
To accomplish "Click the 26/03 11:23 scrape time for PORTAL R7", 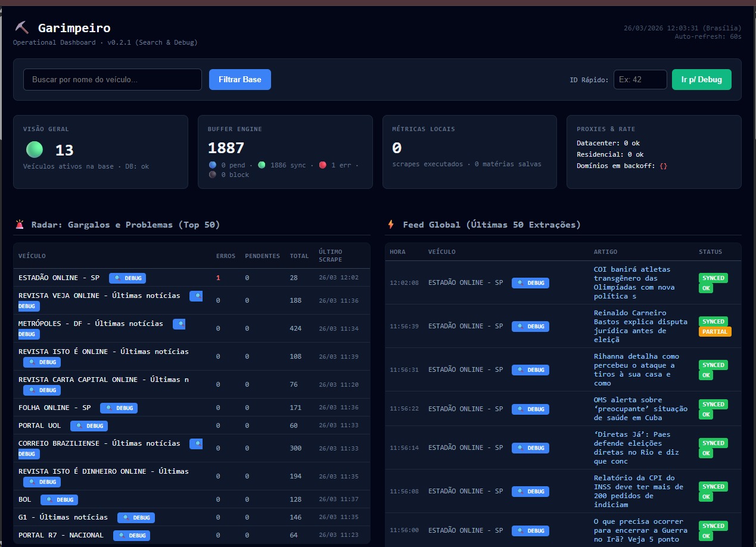I will click(338, 536).
